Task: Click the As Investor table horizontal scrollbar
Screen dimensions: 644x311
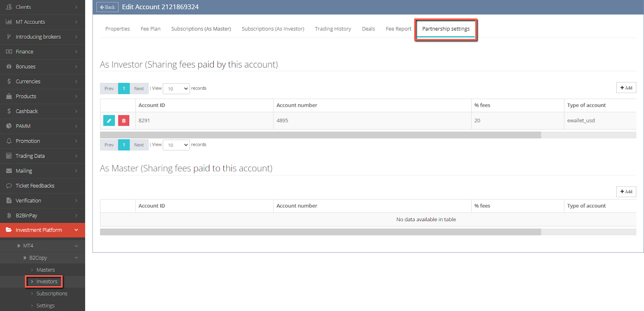Action: point(320,135)
